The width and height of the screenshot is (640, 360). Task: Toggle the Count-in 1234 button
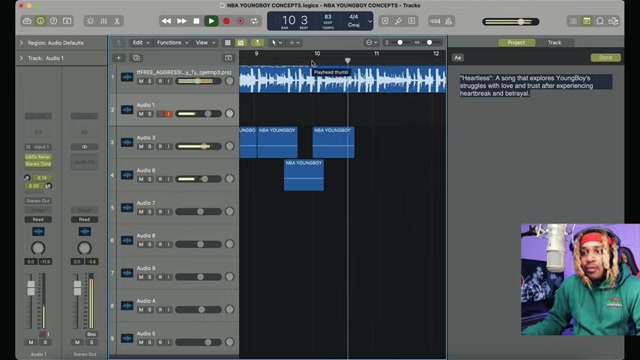(435, 21)
